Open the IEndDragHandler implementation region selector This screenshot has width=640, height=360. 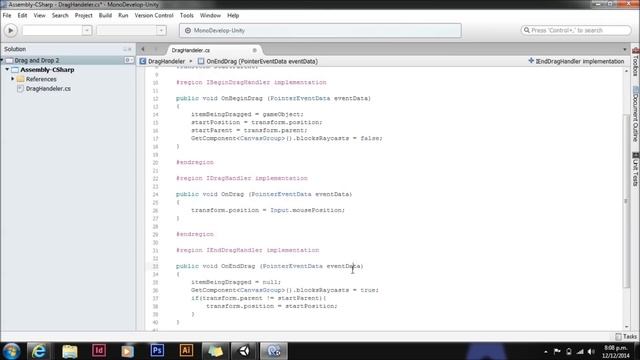coord(576,61)
